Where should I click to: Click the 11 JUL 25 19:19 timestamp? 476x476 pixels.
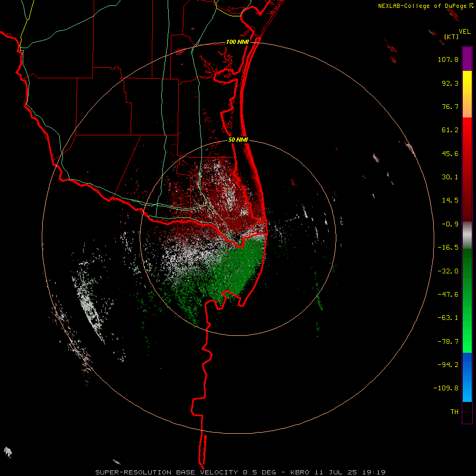click(x=351, y=472)
